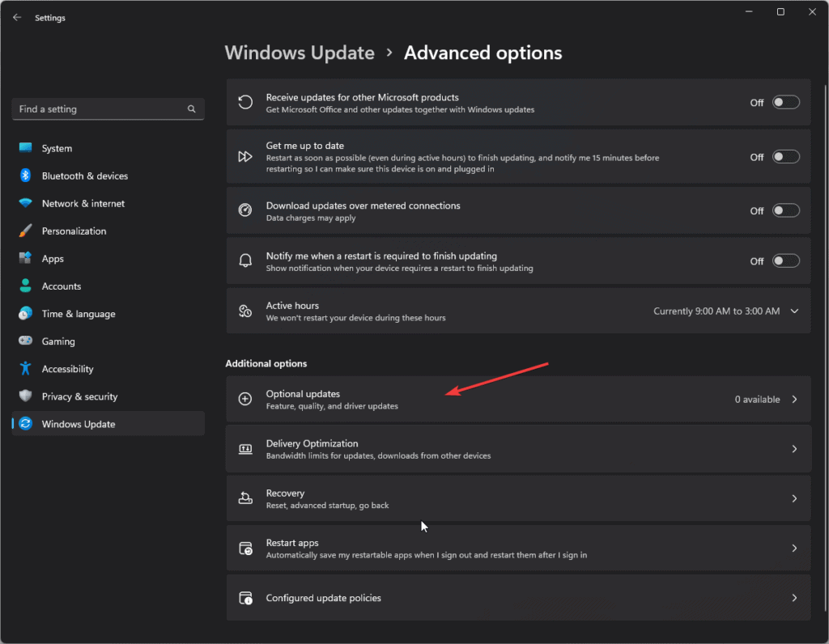Click the Recovery icon
Image resolution: width=829 pixels, height=644 pixels.
coord(245,498)
